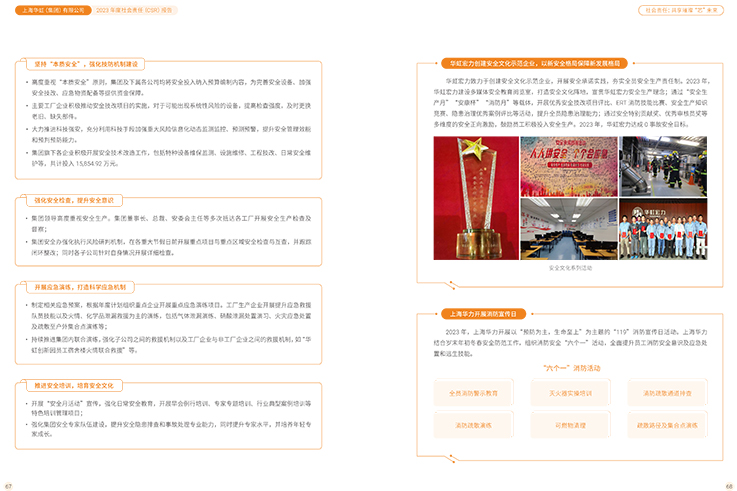Click the 全员消防警示教育 box
The height and width of the screenshot is (491, 737).
pos(473,393)
